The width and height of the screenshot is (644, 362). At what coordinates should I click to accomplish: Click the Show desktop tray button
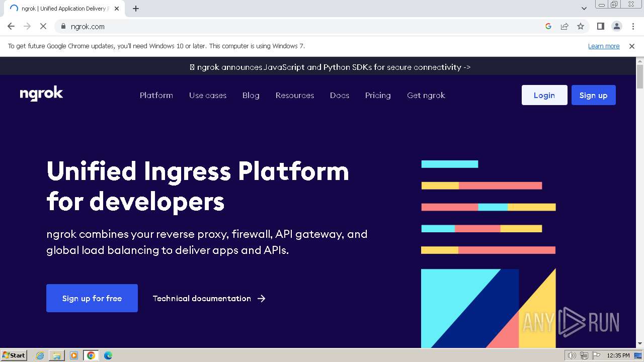pos(639,355)
